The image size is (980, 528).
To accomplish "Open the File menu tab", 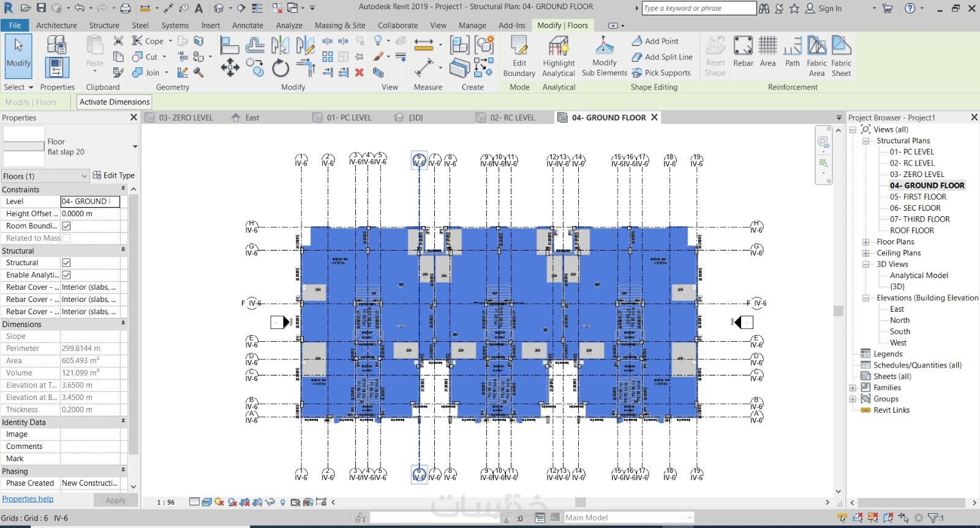I will 15,25.
